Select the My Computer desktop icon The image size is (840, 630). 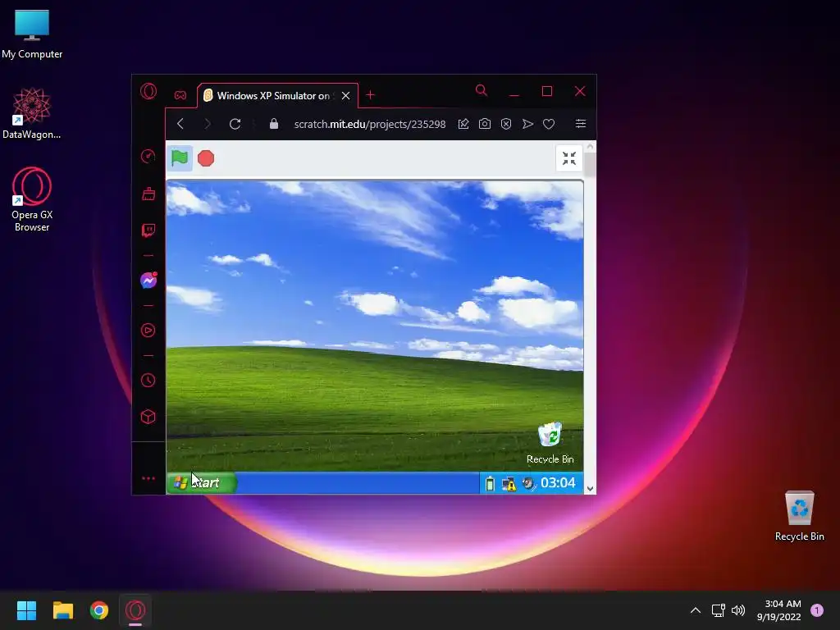32,34
